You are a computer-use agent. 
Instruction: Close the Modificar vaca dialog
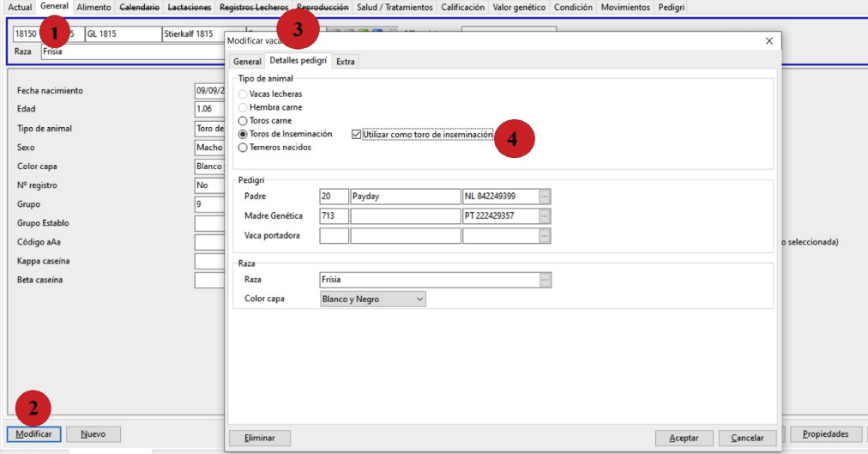coord(769,41)
